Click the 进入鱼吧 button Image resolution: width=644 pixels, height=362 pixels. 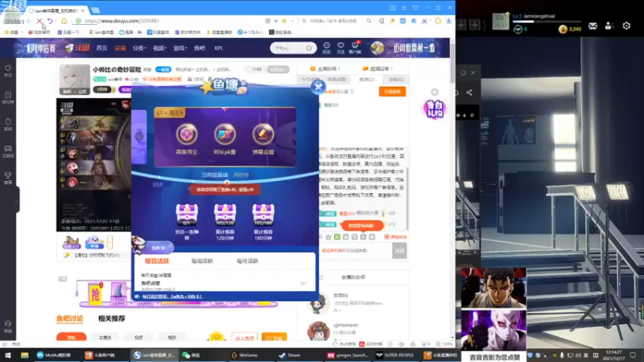(245, 338)
